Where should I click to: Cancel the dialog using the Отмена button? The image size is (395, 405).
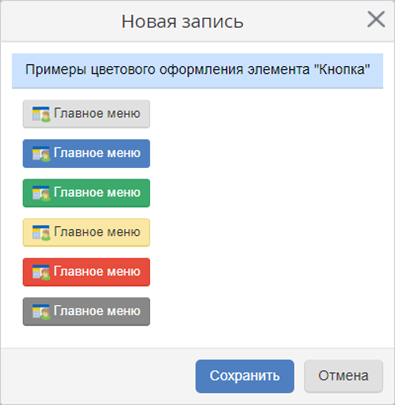tap(343, 376)
